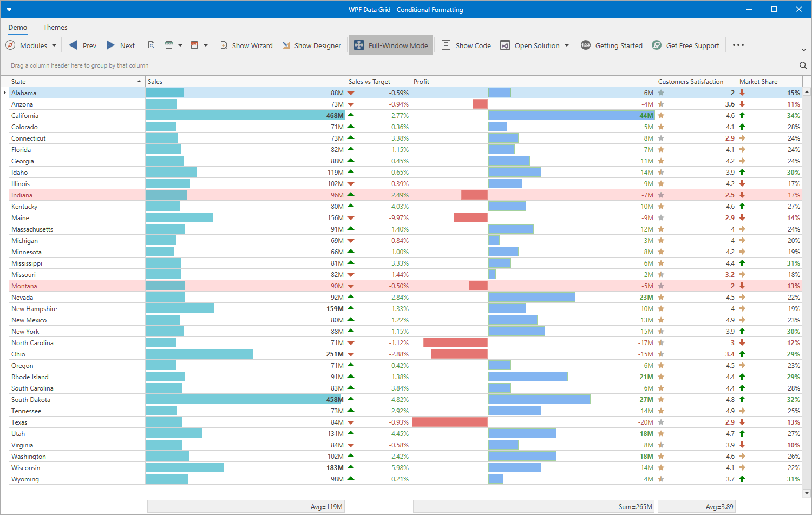This screenshot has width=812, height=515.
Task: Select the Demo tab
Action: click(18, 28)
